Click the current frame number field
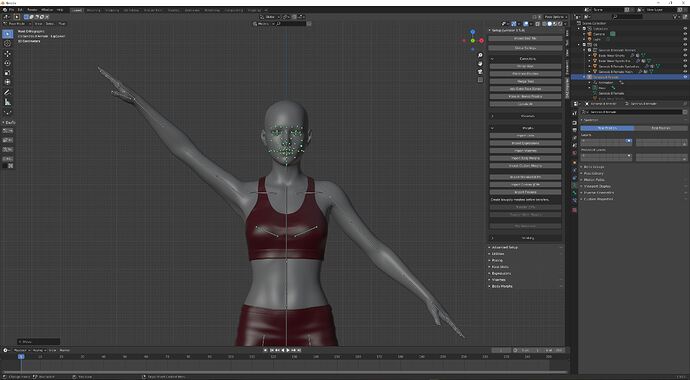This screenshot has width=690, height=380. click(x=501, y=350)
